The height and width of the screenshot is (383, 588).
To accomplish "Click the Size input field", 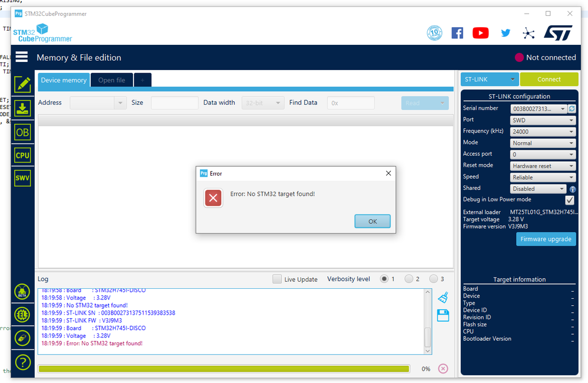I will point(174,103).
